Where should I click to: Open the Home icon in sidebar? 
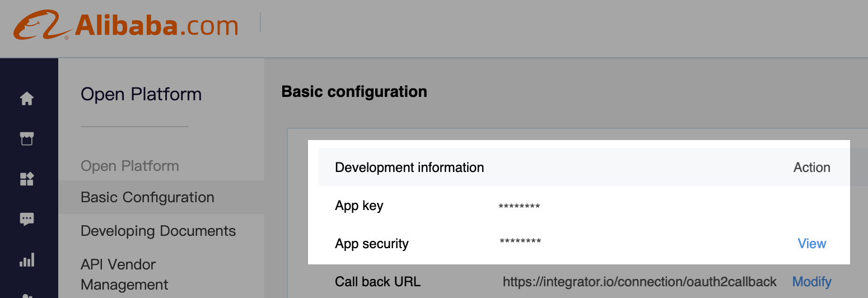pos(27,99)
